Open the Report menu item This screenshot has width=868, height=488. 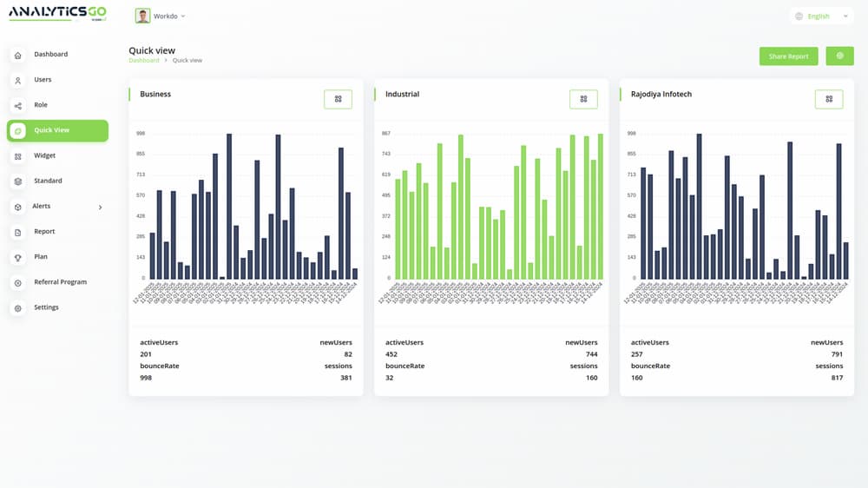pyautogui.click(x=57, y=232)
